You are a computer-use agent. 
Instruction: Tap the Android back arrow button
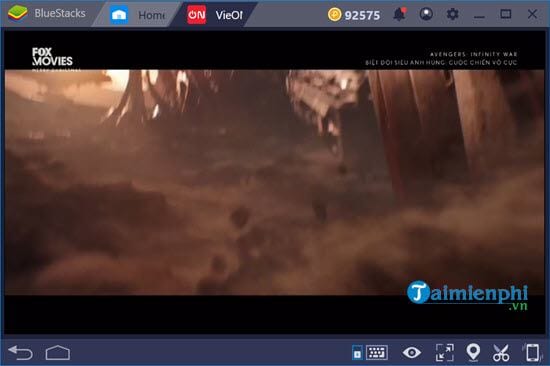pos(20,352)
